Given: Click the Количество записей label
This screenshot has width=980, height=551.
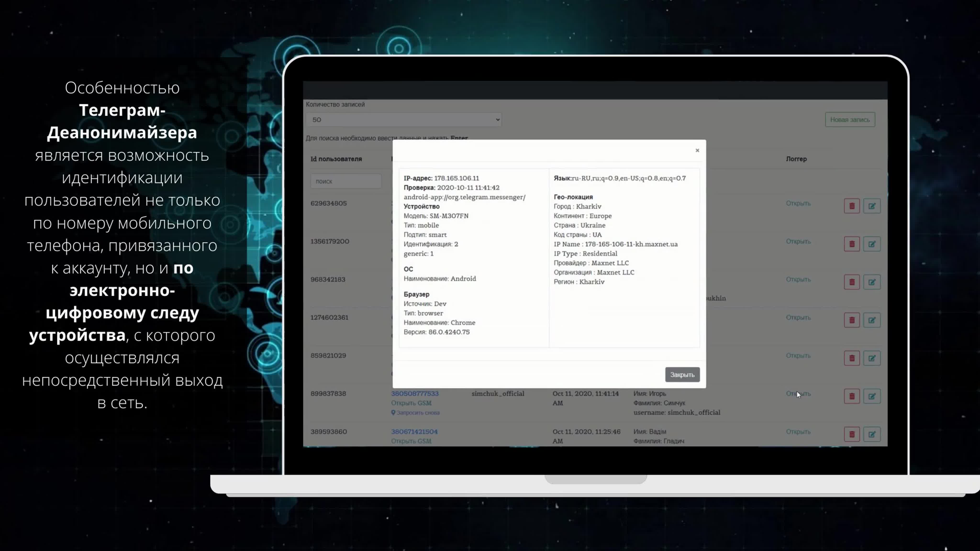Looking at the screenshot, I should tap(335, 104).
